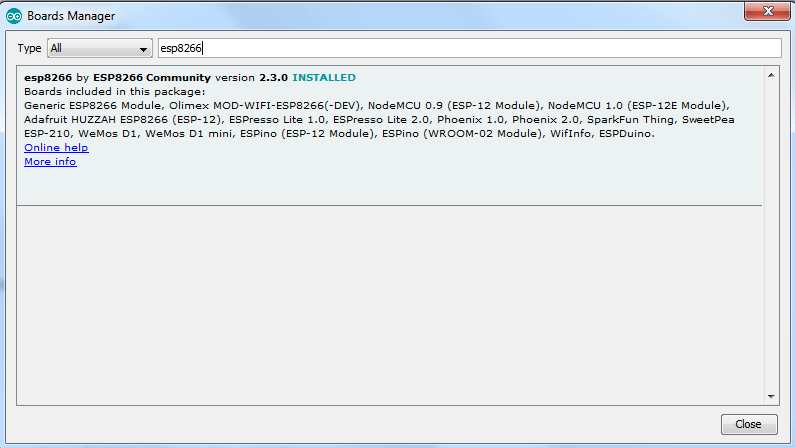Screen dimensions: 795x448
Task: Click the INSTALLED status label
Action: [324, 78]
